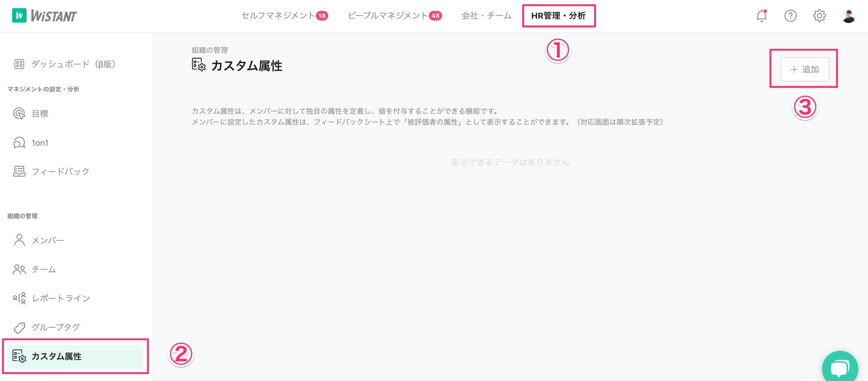The image size is (868, 381).
Task: Select カスタム属性 in the sidebar
Action: click(56, 356)
